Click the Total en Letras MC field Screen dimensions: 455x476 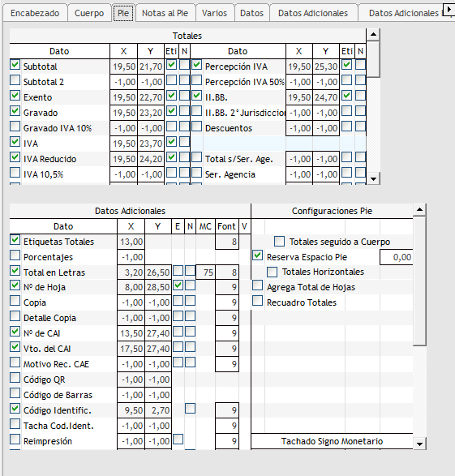coord(205,272)
